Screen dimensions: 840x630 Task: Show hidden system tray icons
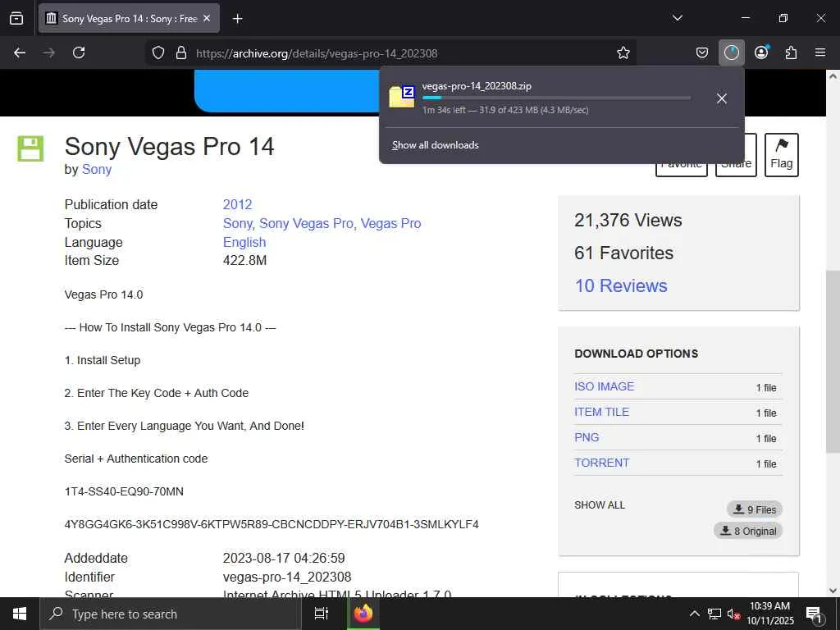click(x=694, y=614)
